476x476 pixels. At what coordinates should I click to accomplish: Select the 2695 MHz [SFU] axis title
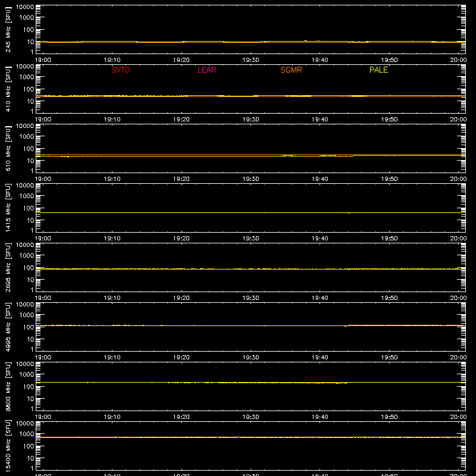[x=8, y=267]
